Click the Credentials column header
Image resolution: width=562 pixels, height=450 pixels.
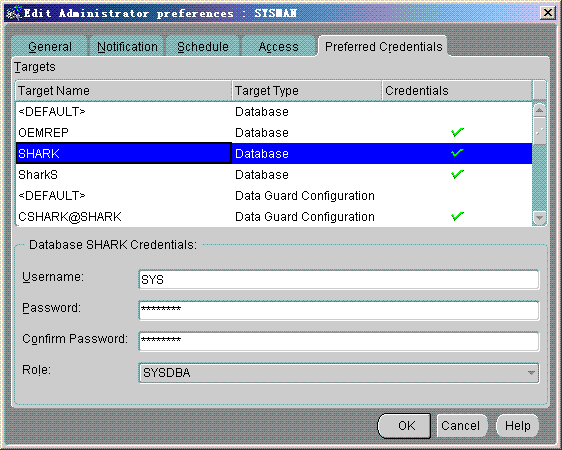click(x=457, y=91)
